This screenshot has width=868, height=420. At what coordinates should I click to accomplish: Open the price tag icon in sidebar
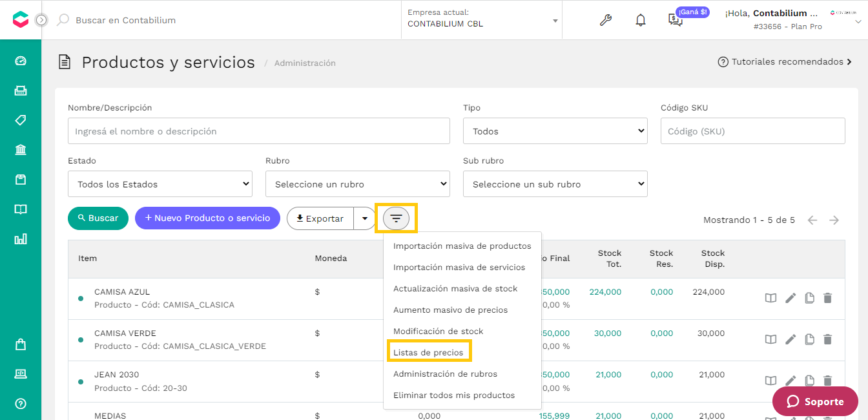pyautogui.click(x=21, y=120)
